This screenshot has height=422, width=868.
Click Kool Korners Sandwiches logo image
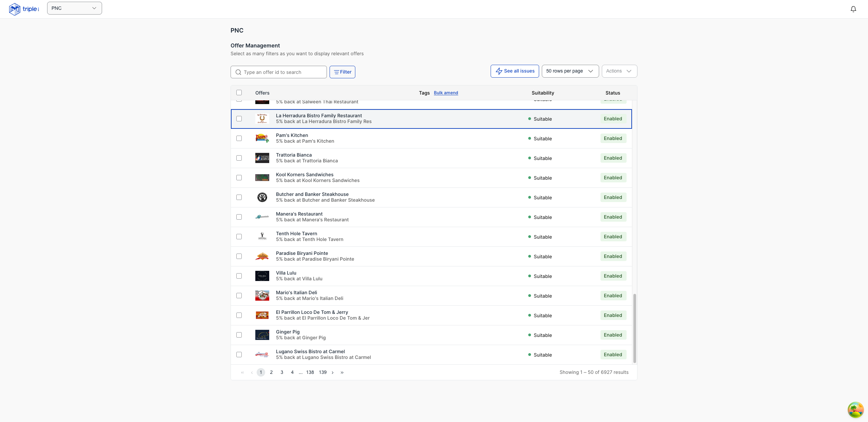click(262, 178)
